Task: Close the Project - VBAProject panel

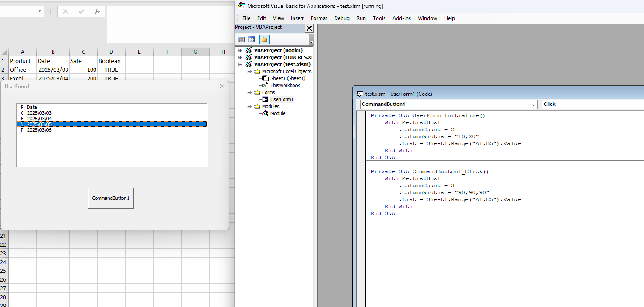Action: pos(309,28)
